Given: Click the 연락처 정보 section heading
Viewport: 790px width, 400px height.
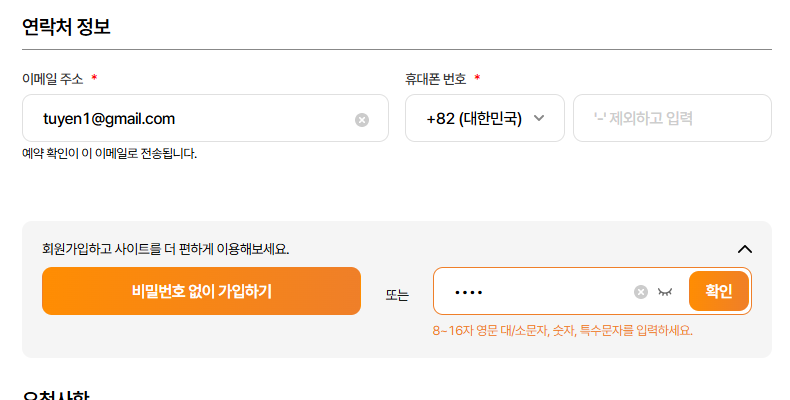Looking at the screenshot, I should pos(66,26).
